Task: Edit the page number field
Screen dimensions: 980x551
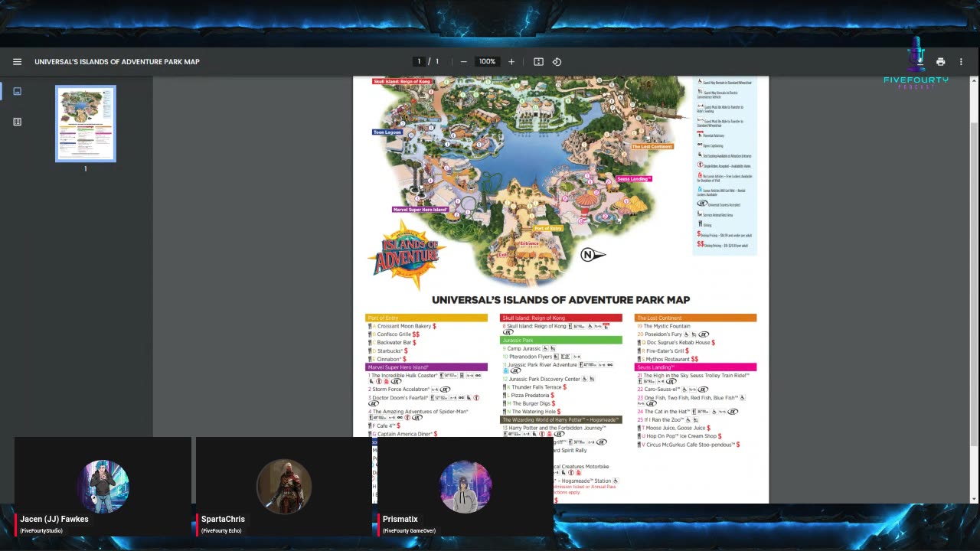Action: pyautogui.click(x=419, y=62)
